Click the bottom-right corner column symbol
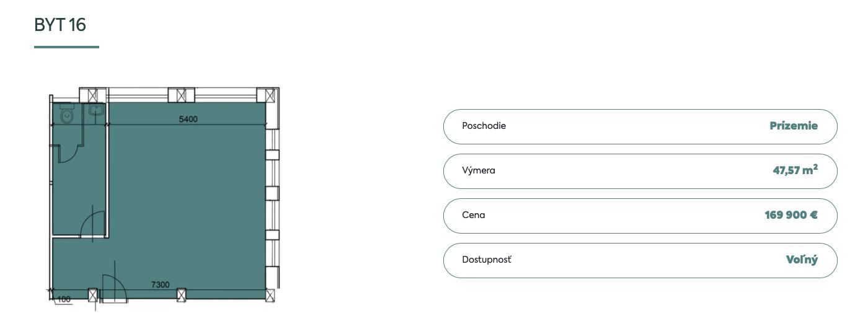 click(270, 295)
